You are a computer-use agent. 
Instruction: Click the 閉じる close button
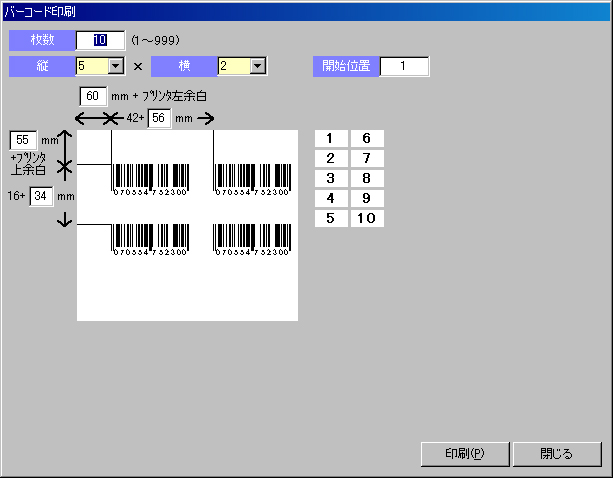[557, 454]
